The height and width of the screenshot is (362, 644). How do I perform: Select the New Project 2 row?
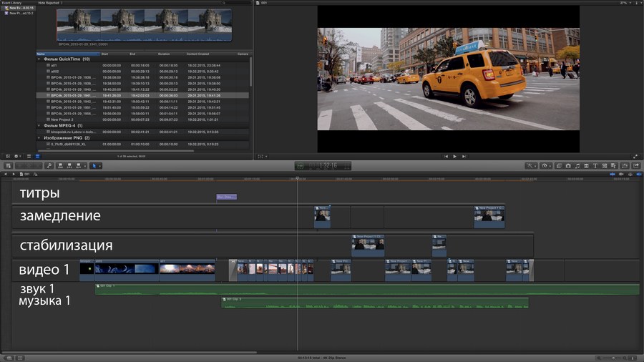point(142,119)
